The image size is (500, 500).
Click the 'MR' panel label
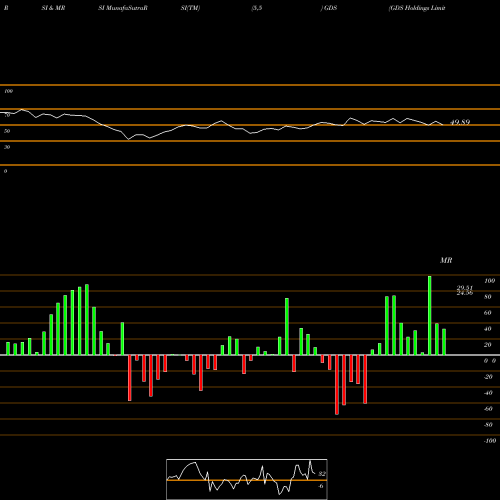click(x=446, y=260)
